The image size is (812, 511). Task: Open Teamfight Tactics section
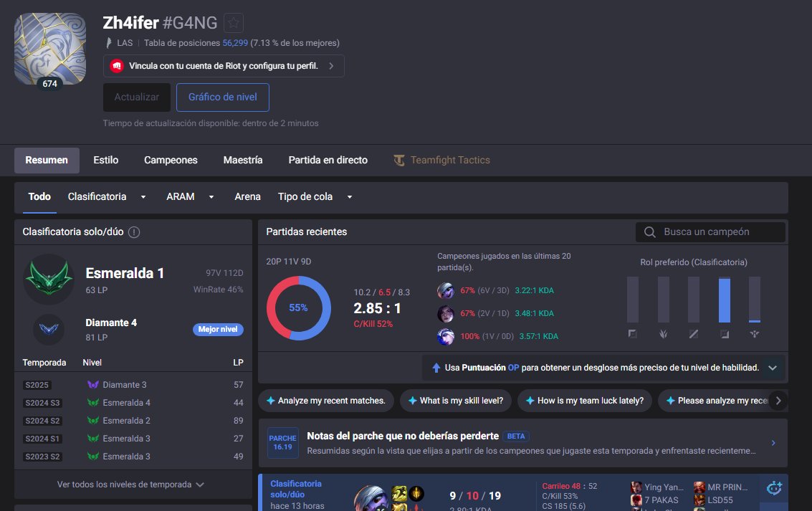441,160
